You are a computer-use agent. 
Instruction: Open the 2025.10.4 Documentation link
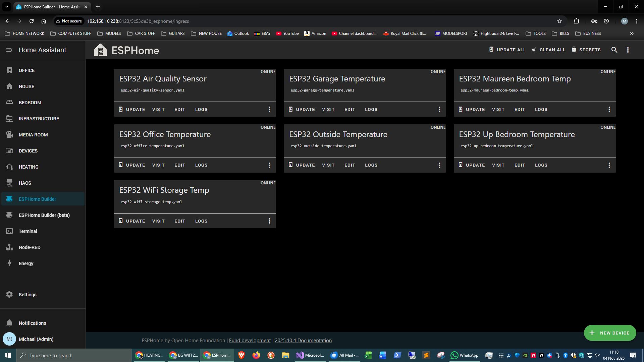pos(303,341)
